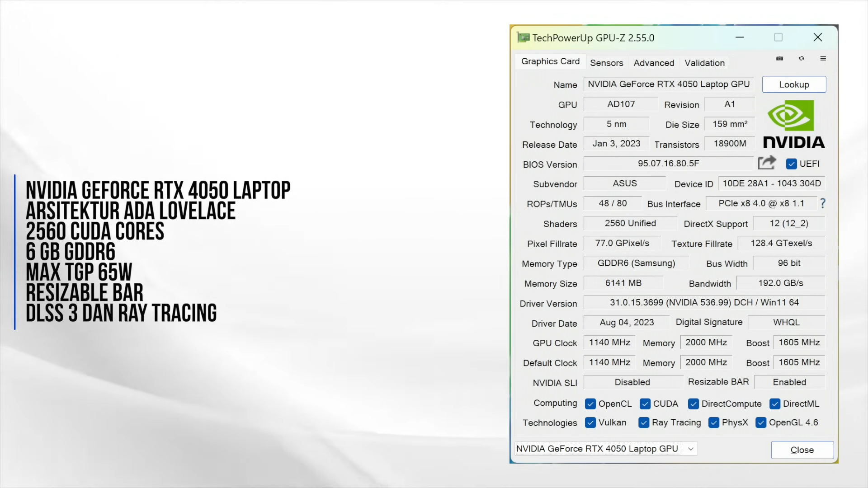The height and width of the screenshot is (488, 868).
Task: Toggle the OpenCL checkbox
Action: [590, 404]
